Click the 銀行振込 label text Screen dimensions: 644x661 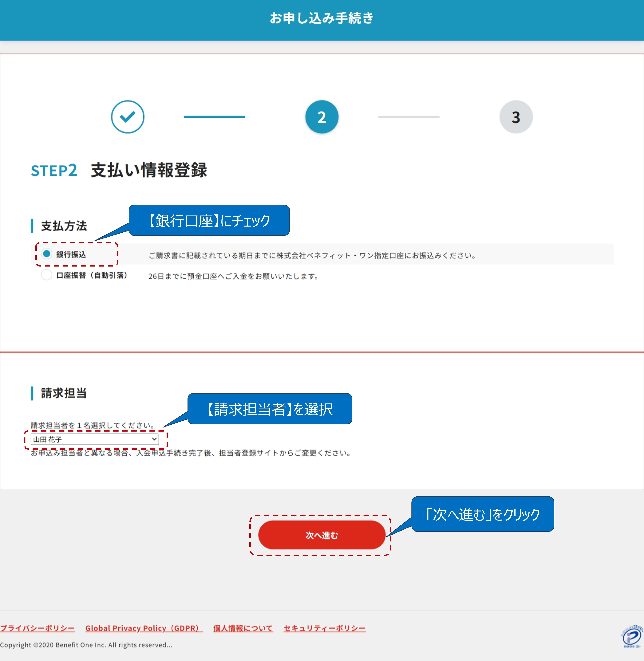coord(71,254)
